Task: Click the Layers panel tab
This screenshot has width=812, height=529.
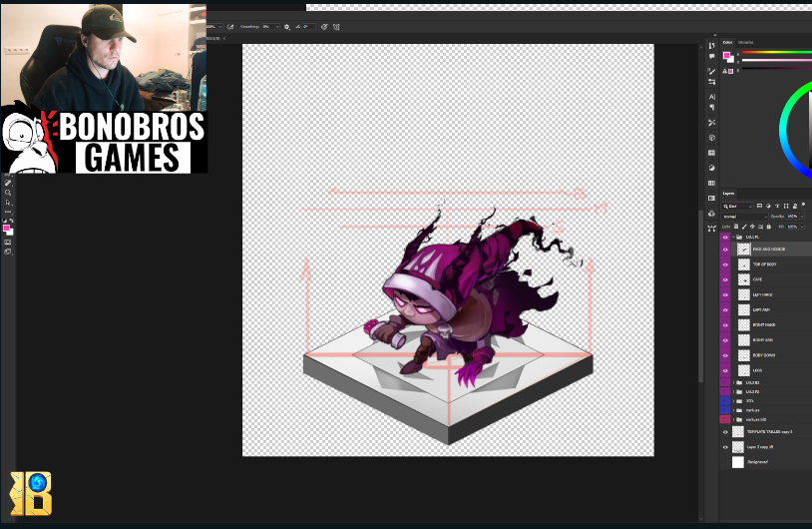Action: pyautogui.click(x=728, y=194)
